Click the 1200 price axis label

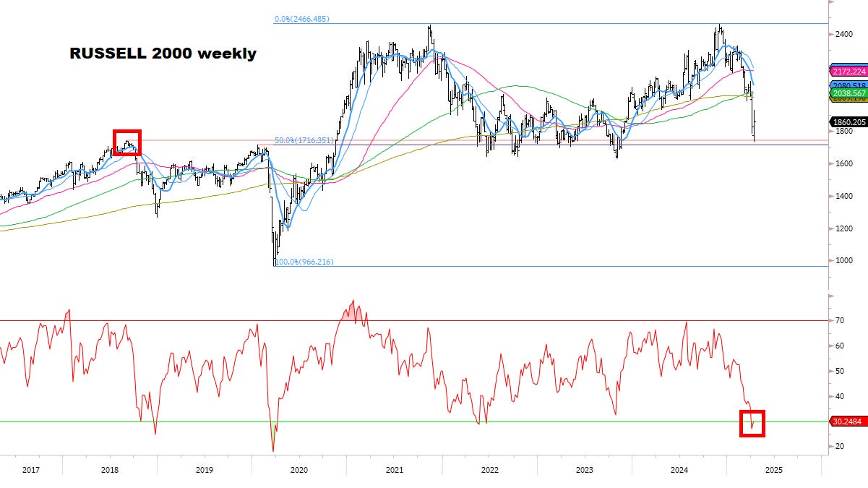click(843, 229)
